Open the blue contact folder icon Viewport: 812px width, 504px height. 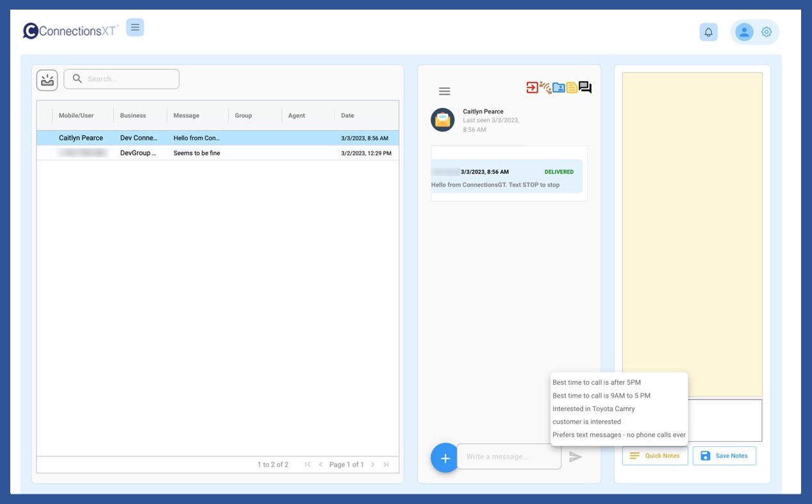(x=559, y=88)
